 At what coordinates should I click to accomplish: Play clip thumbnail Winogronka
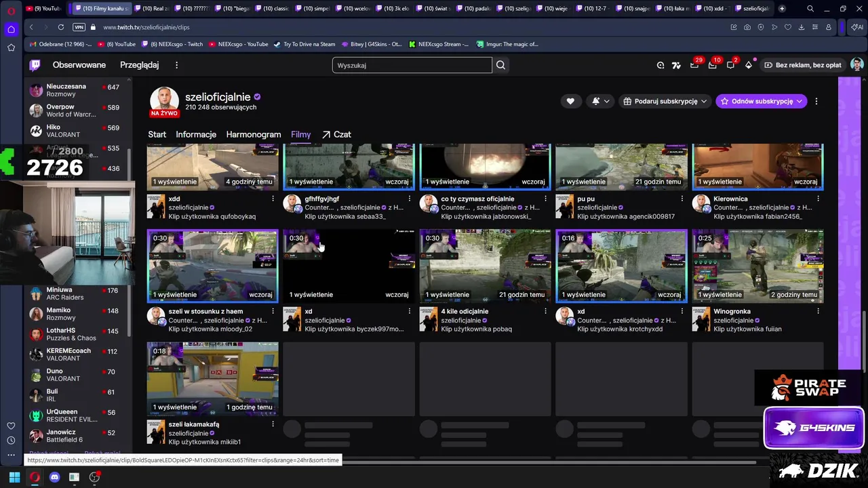757,266
